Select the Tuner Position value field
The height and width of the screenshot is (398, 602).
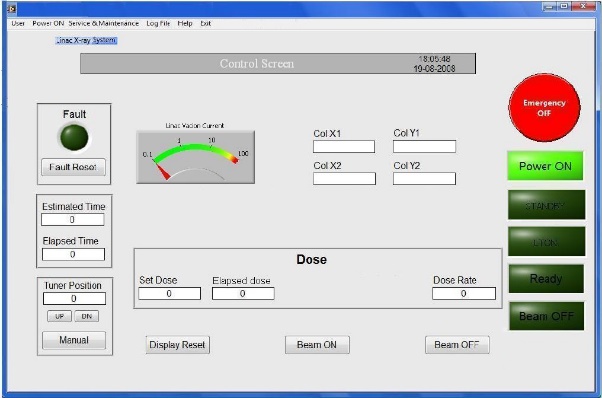click(74, 299)
